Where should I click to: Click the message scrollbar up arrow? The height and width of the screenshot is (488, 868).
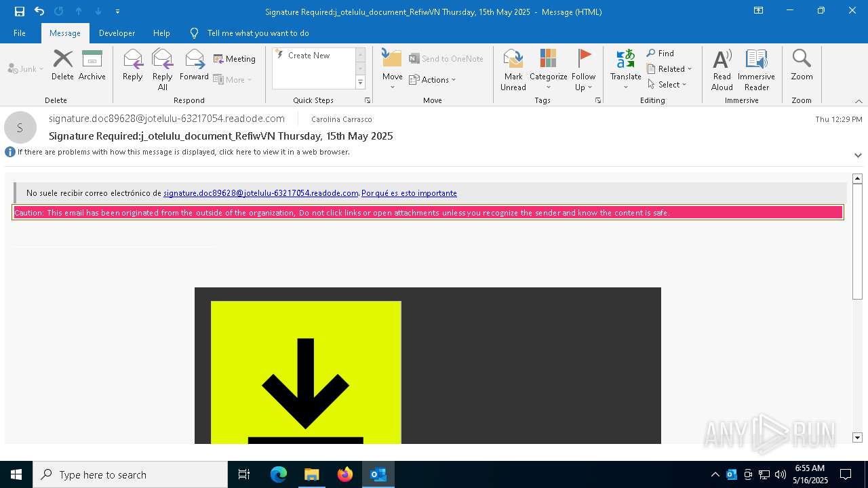[857, 179]
